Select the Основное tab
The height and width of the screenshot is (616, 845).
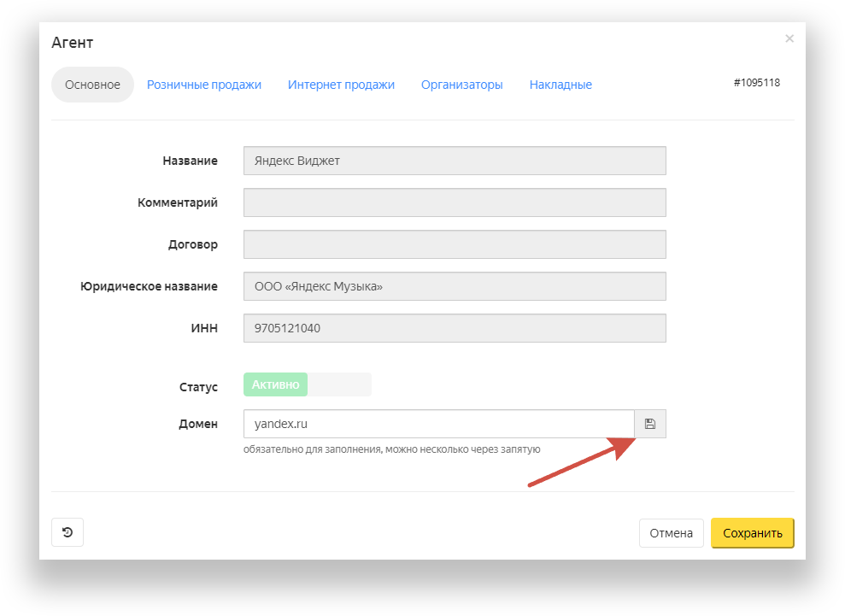pos(92,85)
